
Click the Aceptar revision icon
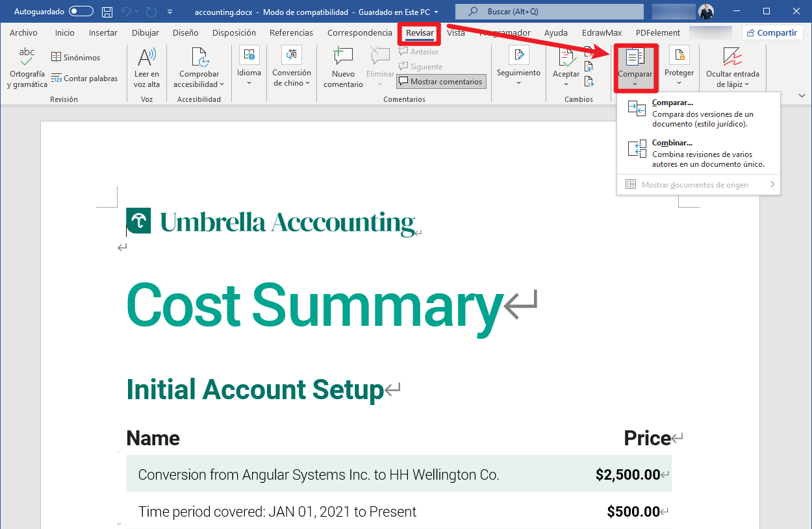[x=565, y=58]
